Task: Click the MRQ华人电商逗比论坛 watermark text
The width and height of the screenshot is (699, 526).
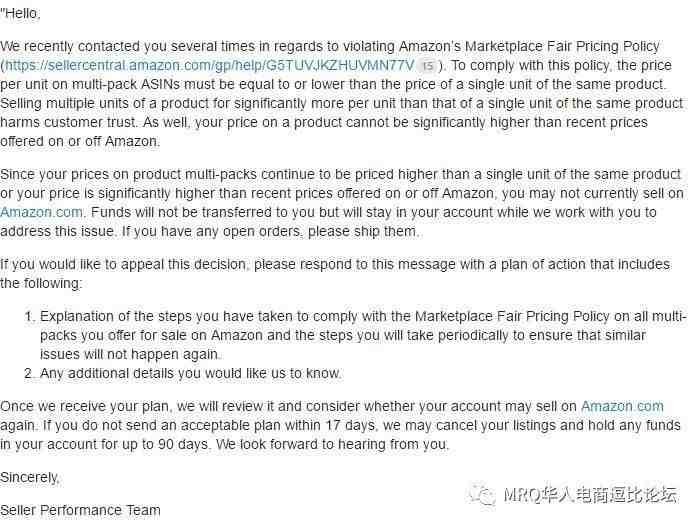Action: [x=590, y=494]
